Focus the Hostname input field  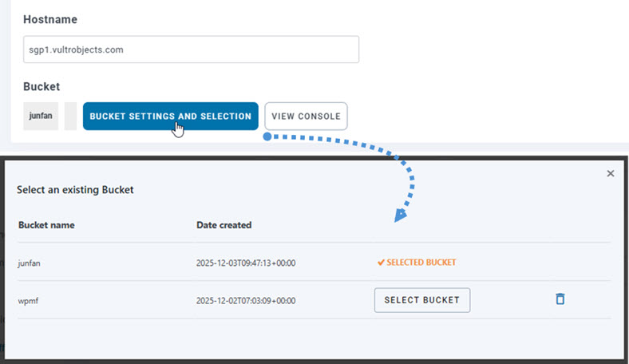point(191,49)
